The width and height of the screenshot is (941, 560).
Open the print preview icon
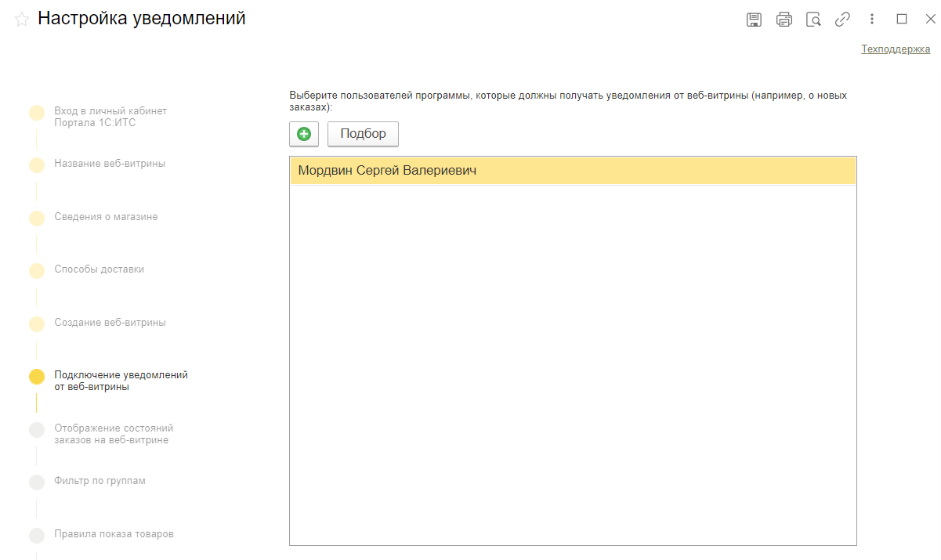point(813,20)
